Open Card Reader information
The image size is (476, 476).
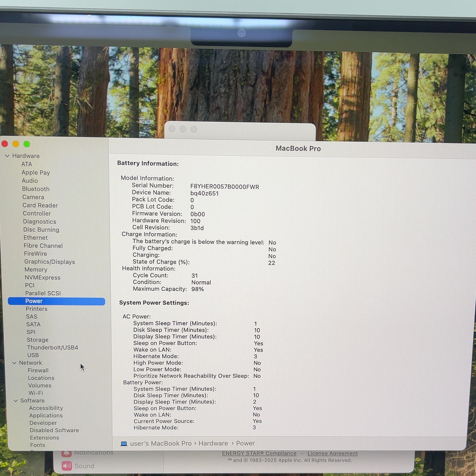coord(40,205)
